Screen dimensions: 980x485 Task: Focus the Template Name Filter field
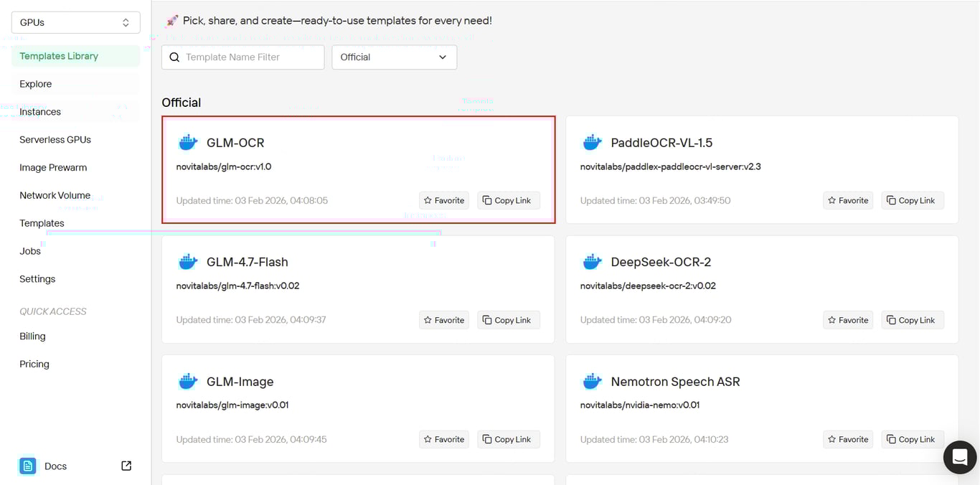click(x=251, y=57)
